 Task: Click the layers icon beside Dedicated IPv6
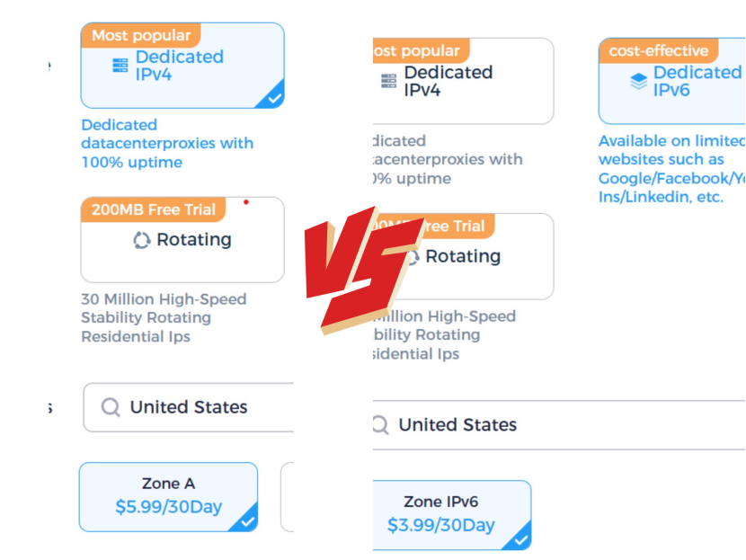pos(638,82)
